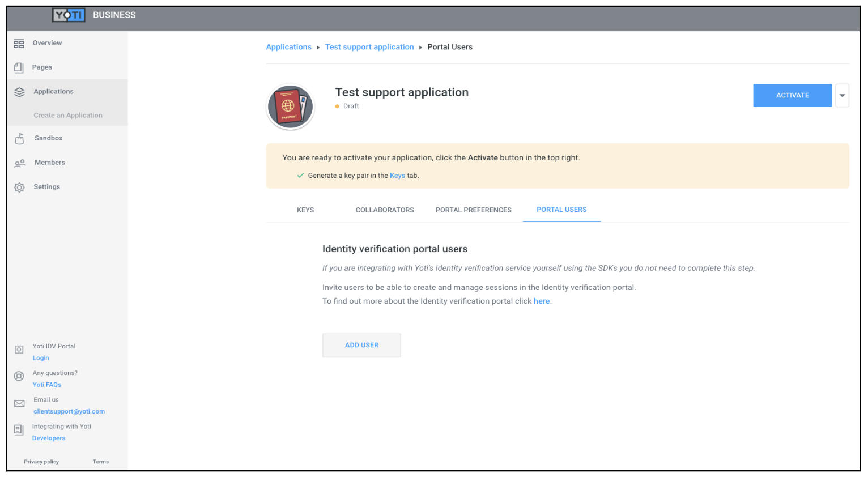This screenshot has height=477, width=868.
Task: Click the email envelope icon near clientsupport
Action: pos(19,403)
